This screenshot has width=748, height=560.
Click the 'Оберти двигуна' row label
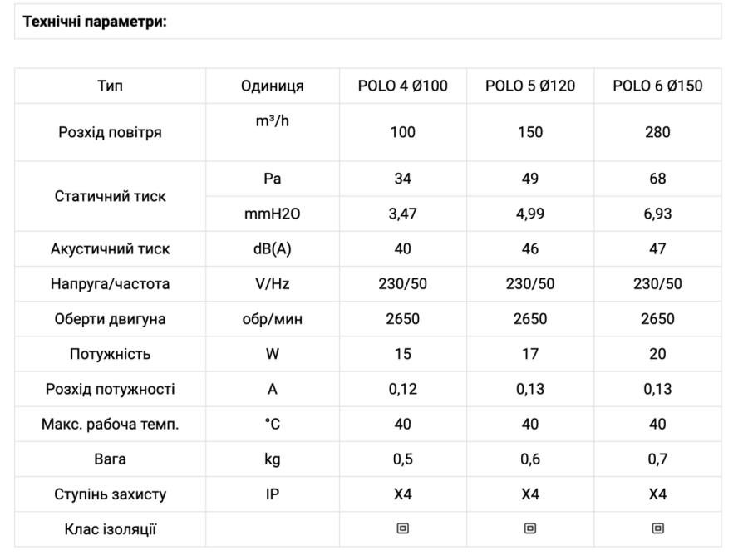coord(111,319)
